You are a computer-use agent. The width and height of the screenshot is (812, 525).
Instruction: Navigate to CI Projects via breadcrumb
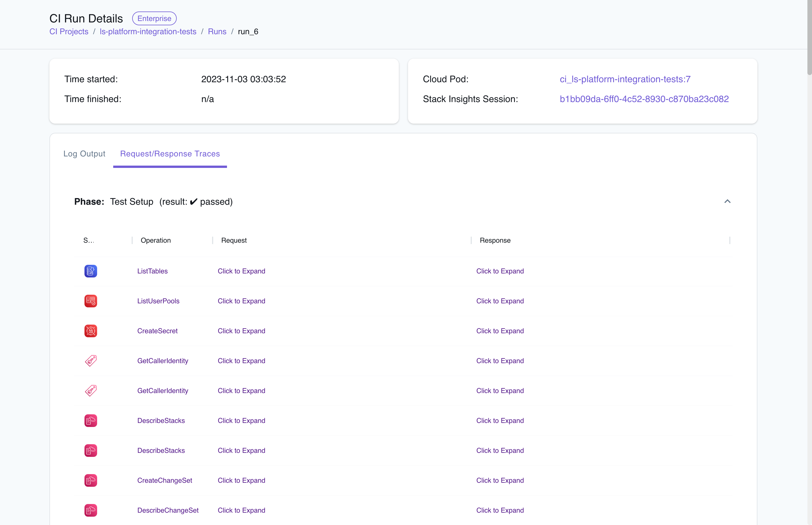(x=68, y=31)
